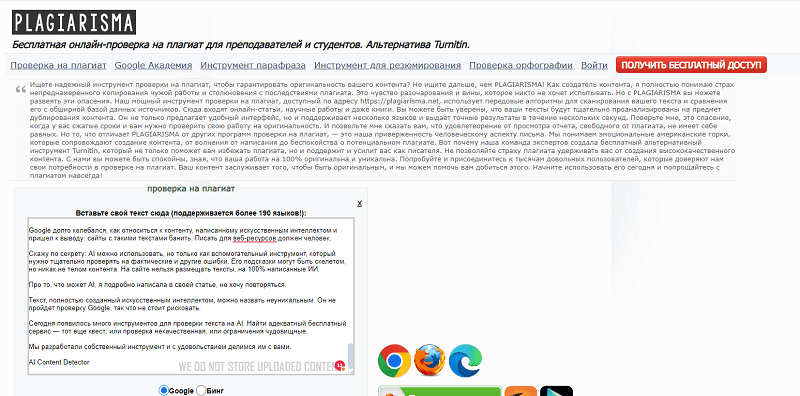Click the line 'Мы разработали собственный инструмент'

(x=160, y=347)
